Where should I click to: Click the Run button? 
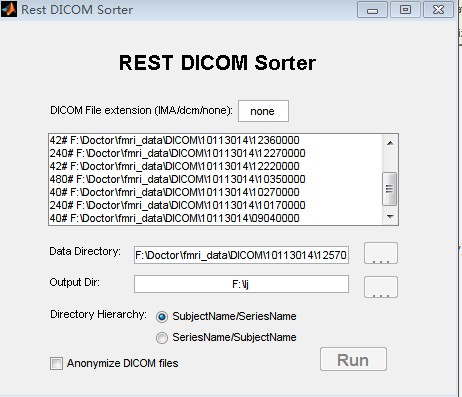353,359
